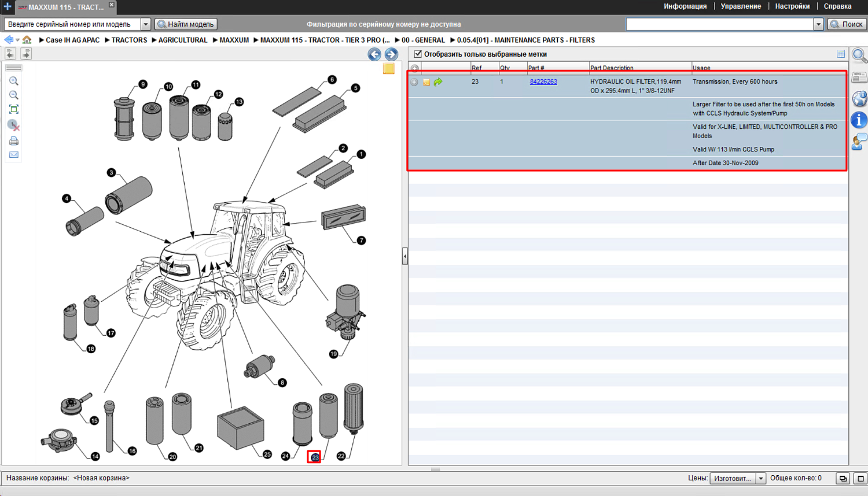This screenshot has height=496, width=868.
Task: Go to next page with the right page-arrow icon
Action: pos(26,54)
